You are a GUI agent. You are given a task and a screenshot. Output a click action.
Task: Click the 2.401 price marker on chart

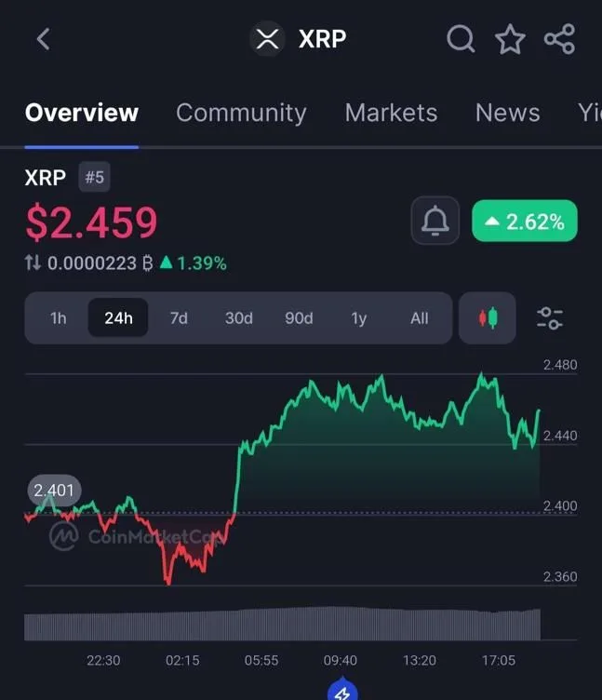[x=54, y=490]
